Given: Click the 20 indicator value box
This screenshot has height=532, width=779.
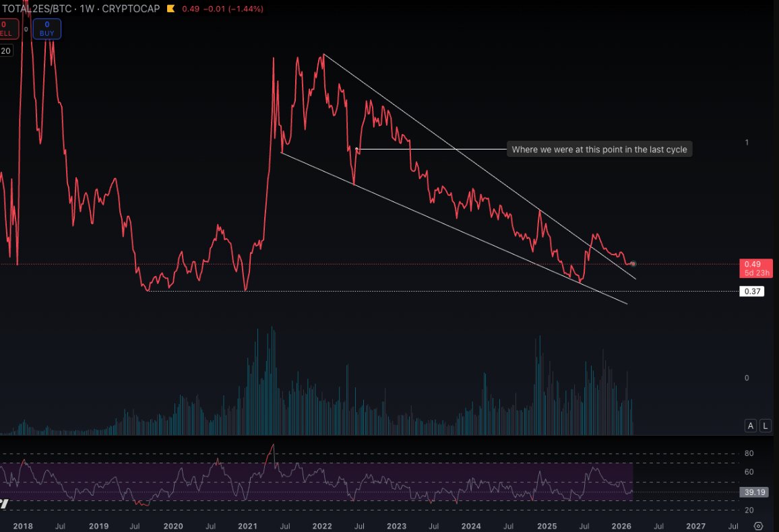Looking at the screenshot, I should (6, 51).
